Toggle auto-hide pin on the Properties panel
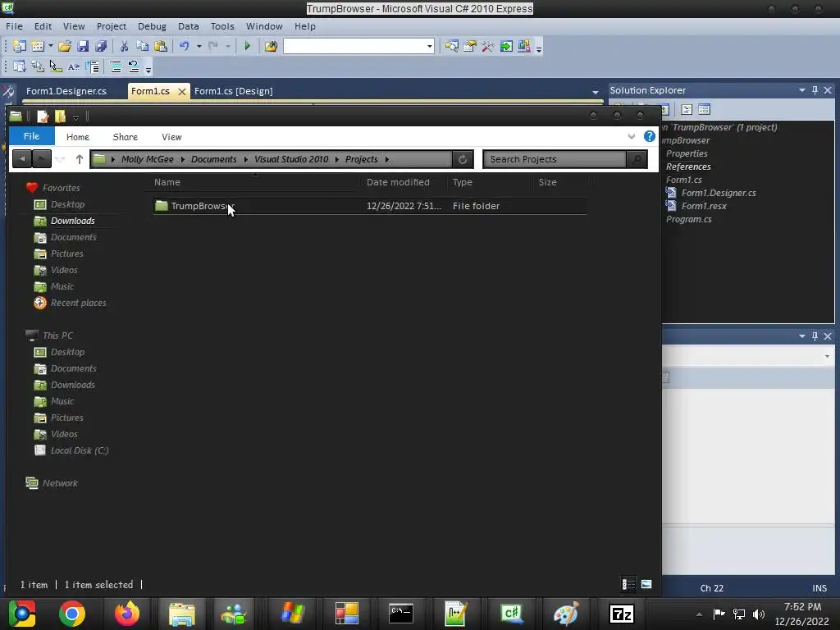 point(815,336)
